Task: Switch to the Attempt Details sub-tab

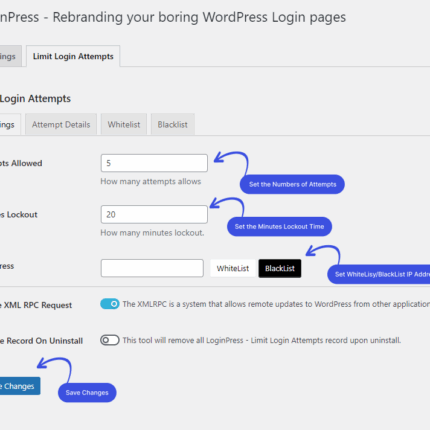Action: (x=61, y=125)
